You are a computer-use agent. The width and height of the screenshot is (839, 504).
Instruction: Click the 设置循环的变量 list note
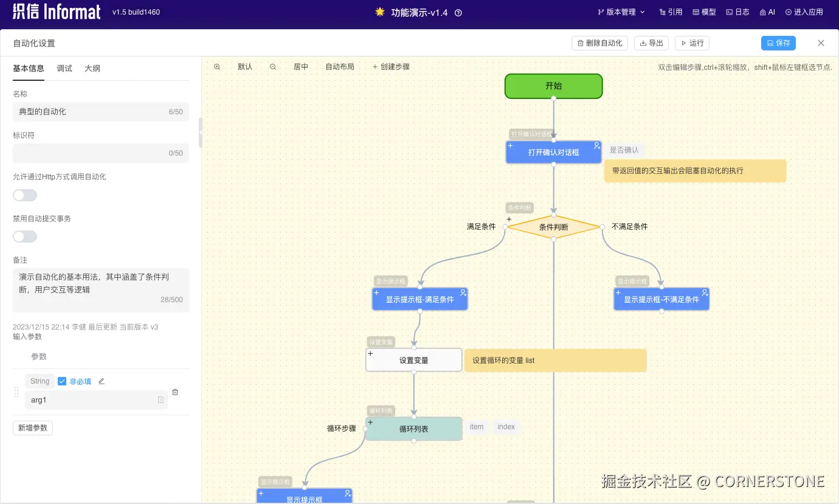point(555,361)
